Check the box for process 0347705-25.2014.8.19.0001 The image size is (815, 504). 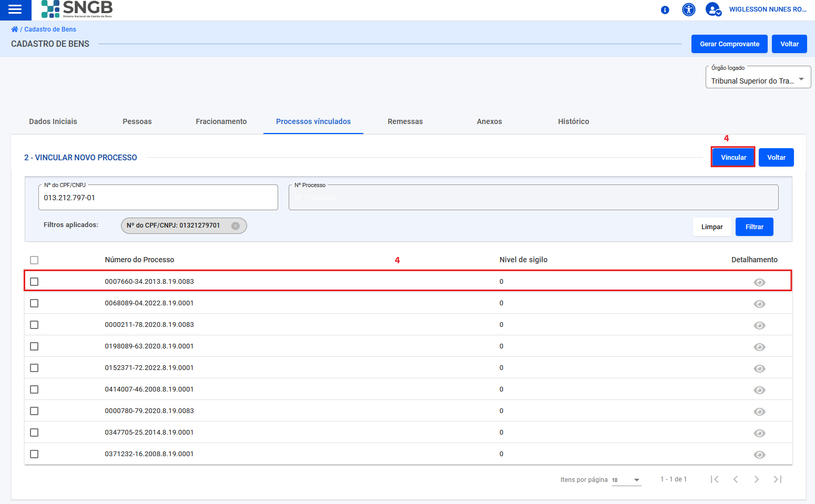pyautogui.click(x=34, y=433)
